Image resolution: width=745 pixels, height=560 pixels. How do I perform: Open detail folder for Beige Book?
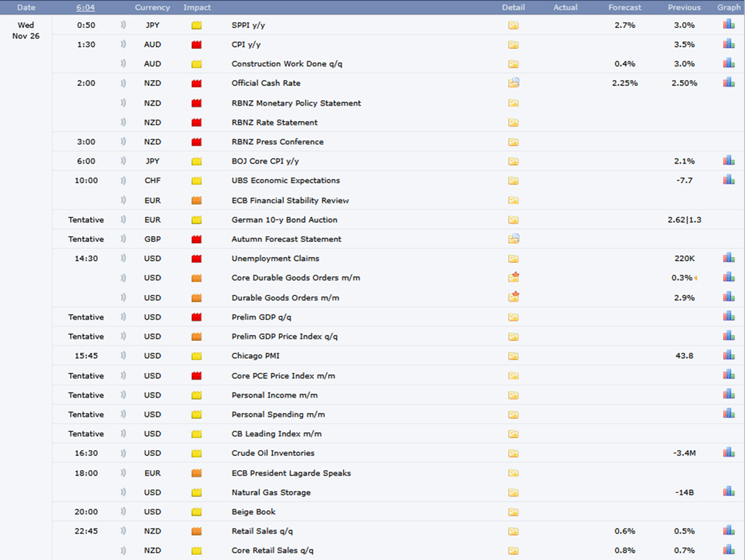[513, 512]
